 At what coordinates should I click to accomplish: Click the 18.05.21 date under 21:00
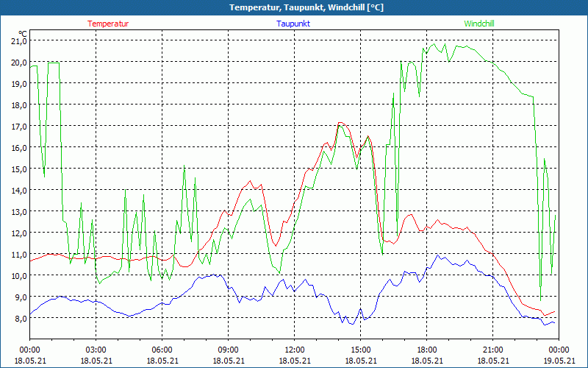click(x=492, y=361)
